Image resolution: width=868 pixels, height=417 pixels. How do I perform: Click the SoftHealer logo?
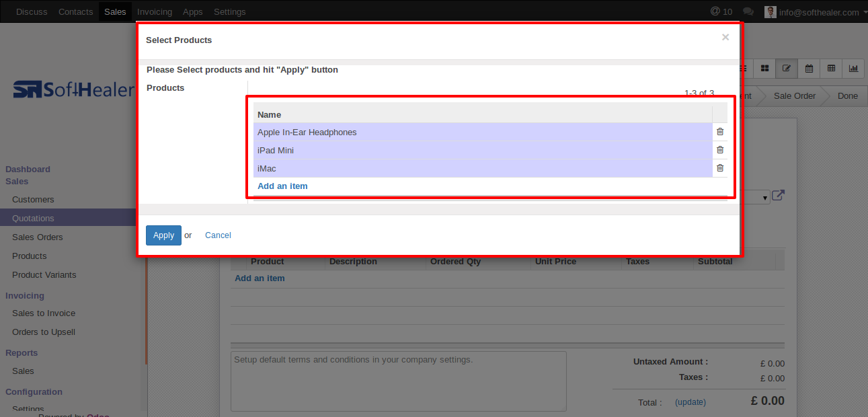(73, 89)
